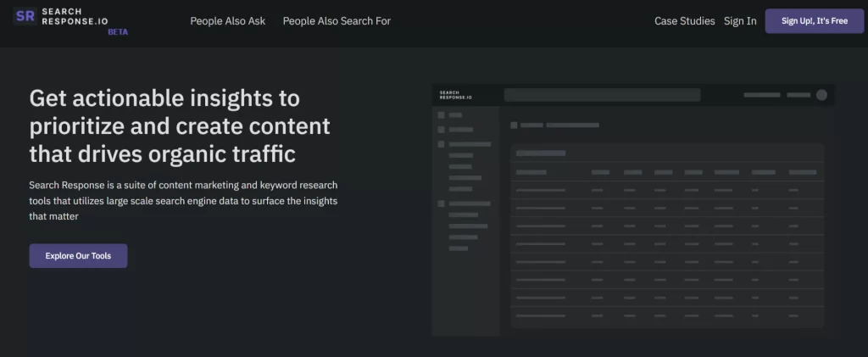868x357 pixels.
Task: Click the Sign In link
Action: [x=740, y=21]
